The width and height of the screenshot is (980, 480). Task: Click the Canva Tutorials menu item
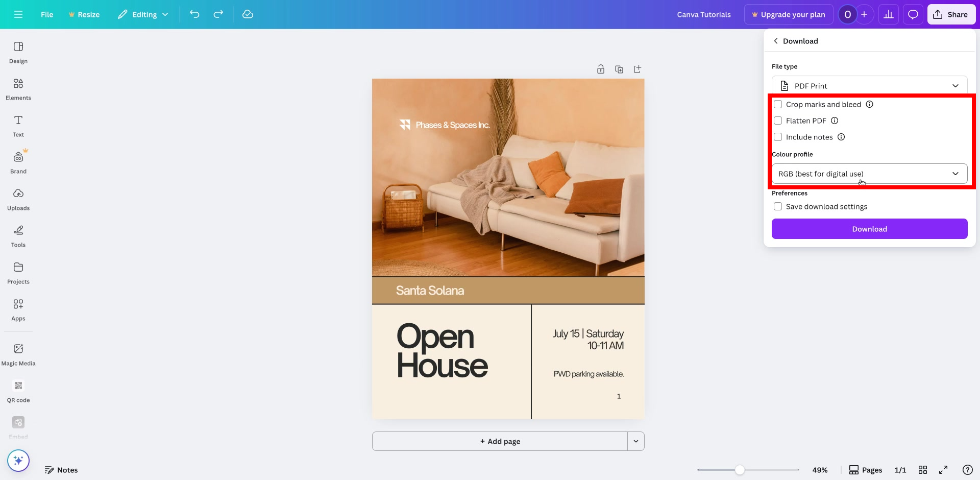[x=704, y=14]
